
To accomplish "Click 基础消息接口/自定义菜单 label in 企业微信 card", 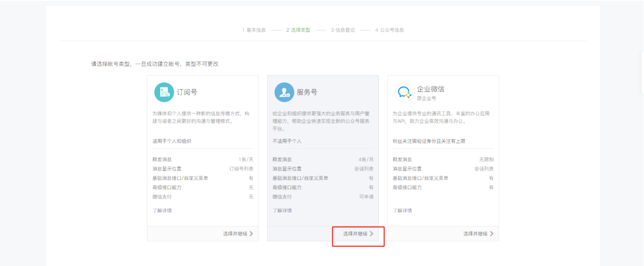I will pyautogui.click(x=421, y=178).
